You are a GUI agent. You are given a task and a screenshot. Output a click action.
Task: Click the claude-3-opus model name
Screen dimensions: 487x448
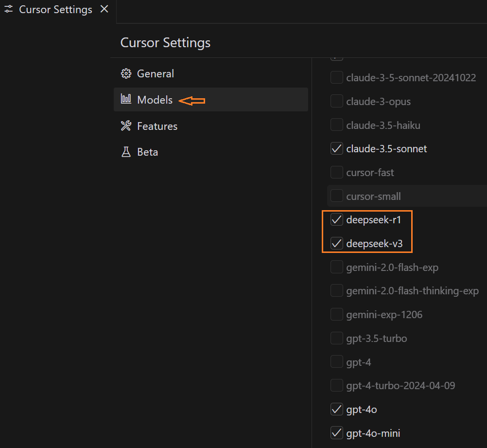pyautogui.click(x=378, y=102)
